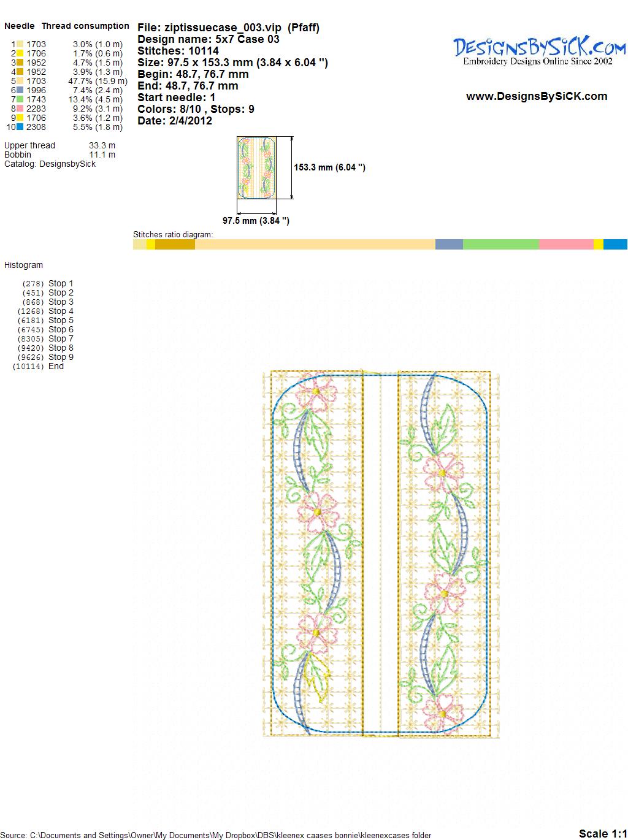The height and width of the screenshot is (840, 628).
Task: Pick needle 9 yellow 1706 swatch
Action: coord(20,118)
